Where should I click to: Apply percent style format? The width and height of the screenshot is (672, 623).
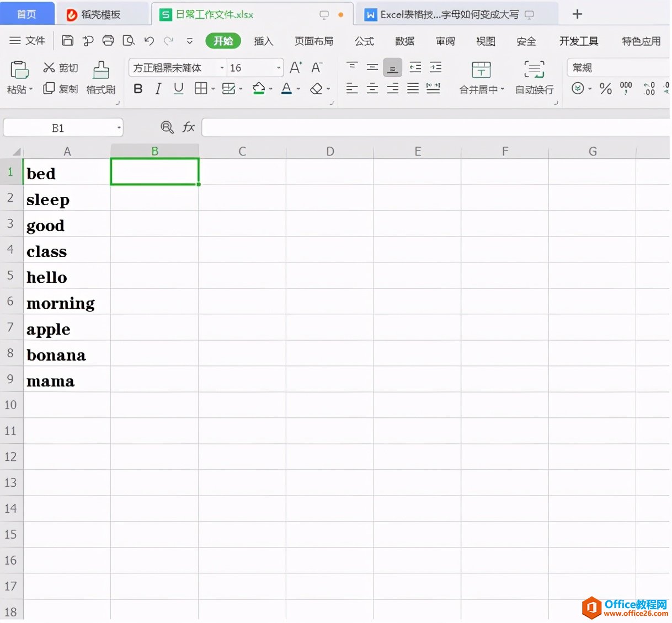click(x=606, y=88)
